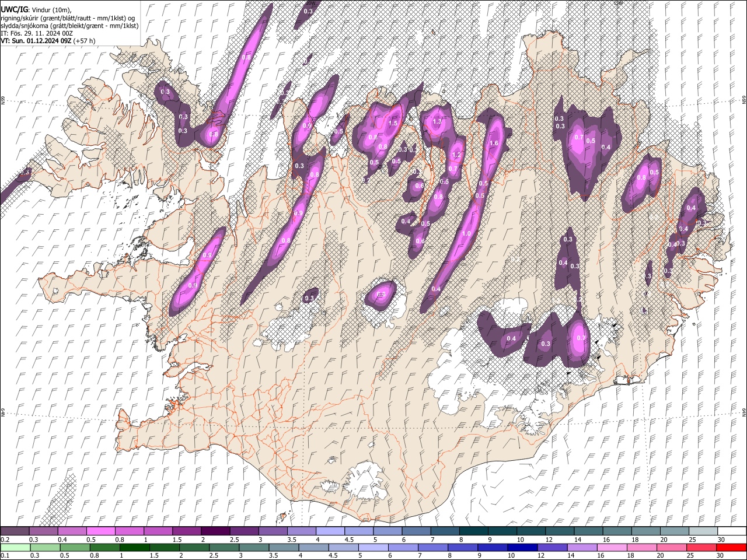Pick the lilac 14 swatch in lower scale
This screenshot has width=747, height=560.
pyautogui.click(x=581, y=547)
